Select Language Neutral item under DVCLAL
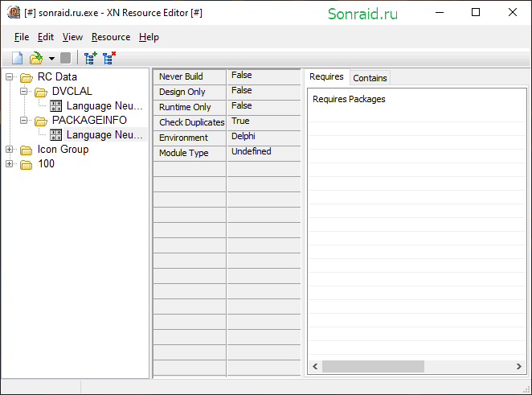The image size is (532, 395). 104,106
